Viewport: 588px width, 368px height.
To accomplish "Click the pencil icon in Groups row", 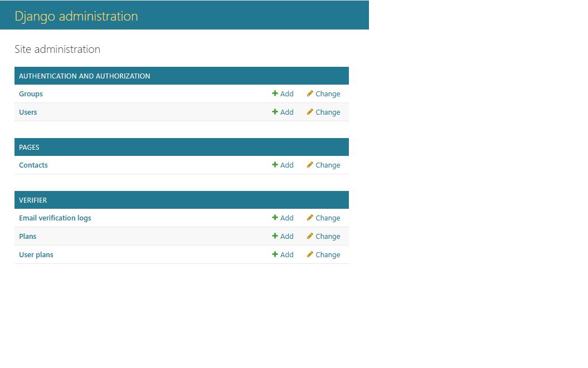I will pos(310,94).
